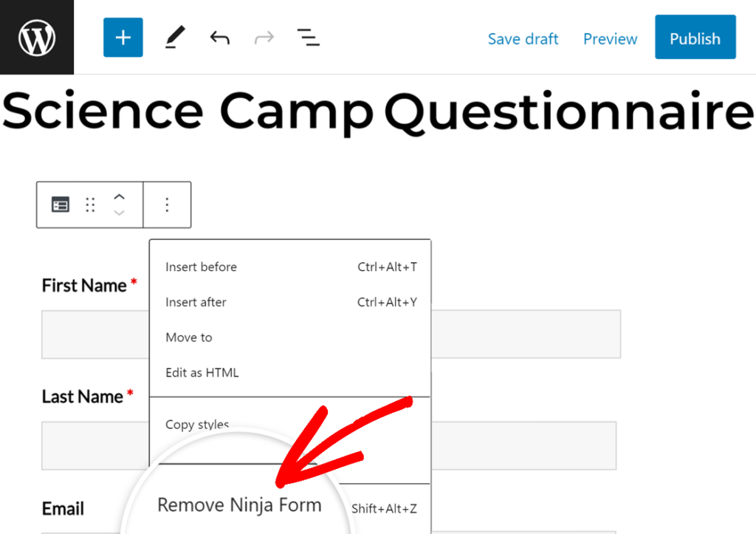Move the block up with the chevron
Image resolution: width=756 pixels, height=534 pixels.
(x=119, y=198)
